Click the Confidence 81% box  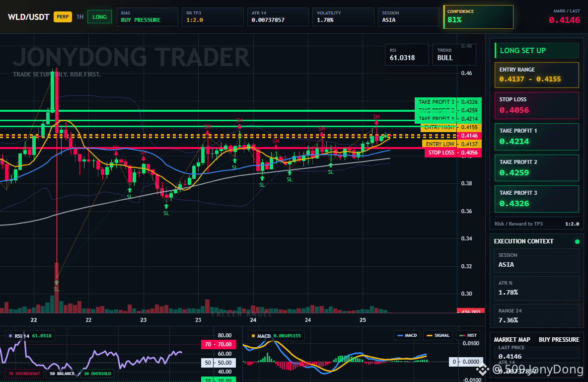478,17
